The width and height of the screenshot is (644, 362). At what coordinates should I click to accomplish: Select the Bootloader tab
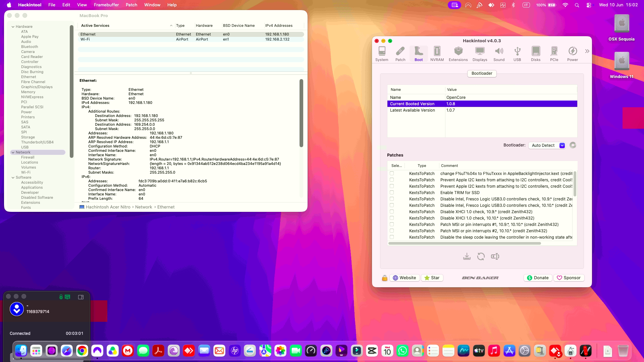482,73
